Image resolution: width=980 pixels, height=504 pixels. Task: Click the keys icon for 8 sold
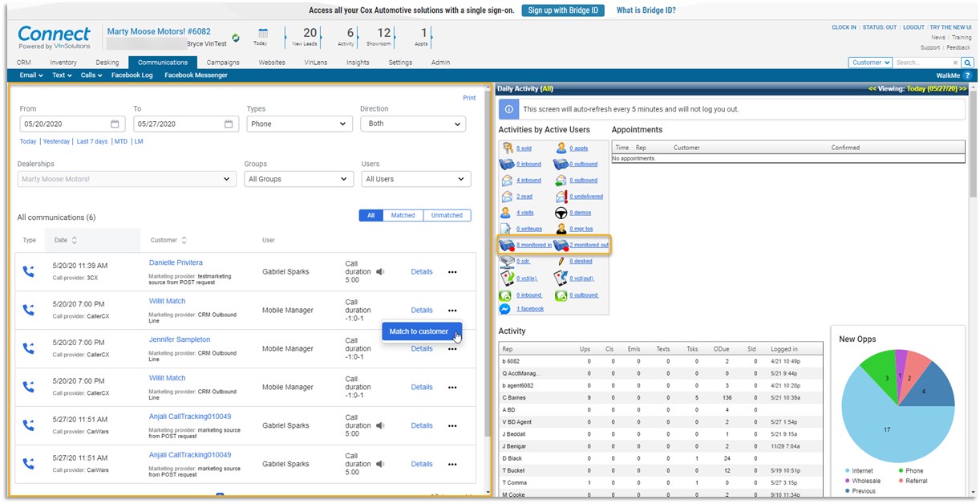507,148
